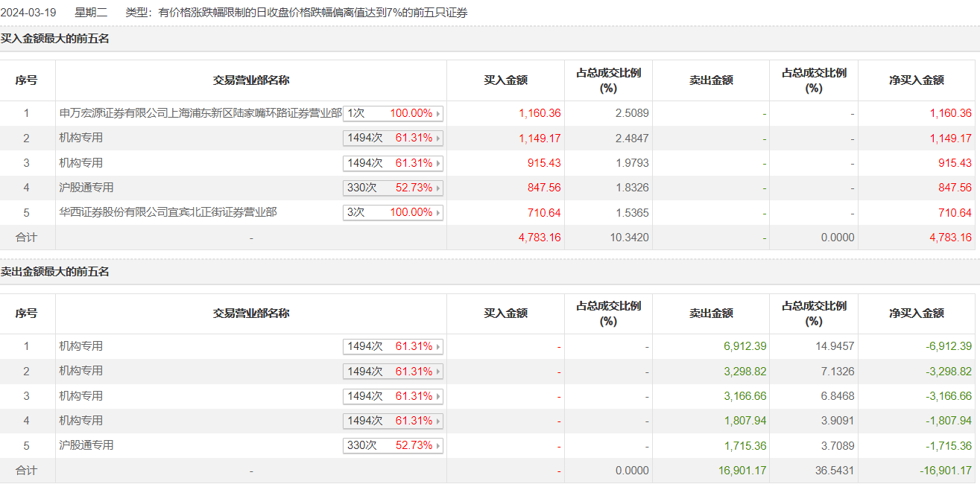Select 机构专用 in sell row with 6,912.39
This screenshot has height=484, width=980.
(x=81, y=346)
